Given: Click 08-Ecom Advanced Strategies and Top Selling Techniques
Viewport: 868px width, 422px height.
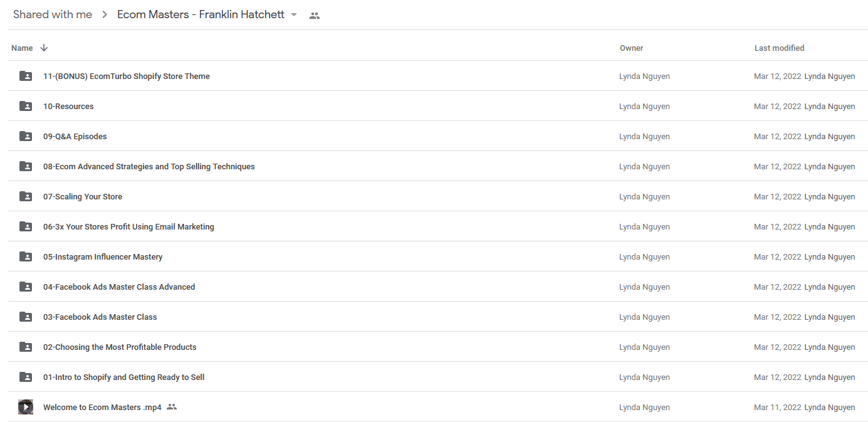Looking at the screenshot, I should tap(149, 166).
